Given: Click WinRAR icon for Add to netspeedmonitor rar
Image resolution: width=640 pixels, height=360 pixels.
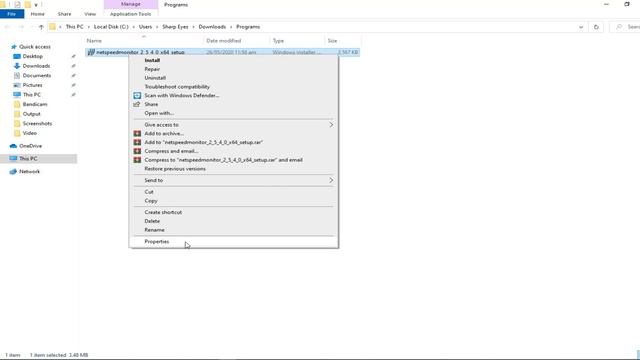Looking at the screenshot, I should [137, 142].
